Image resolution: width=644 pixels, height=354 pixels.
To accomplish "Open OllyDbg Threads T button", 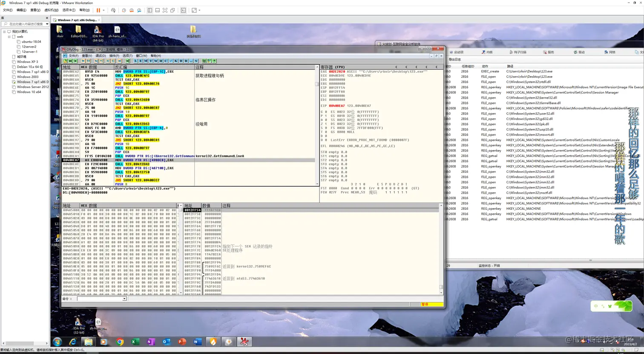I will coord(151,61).
